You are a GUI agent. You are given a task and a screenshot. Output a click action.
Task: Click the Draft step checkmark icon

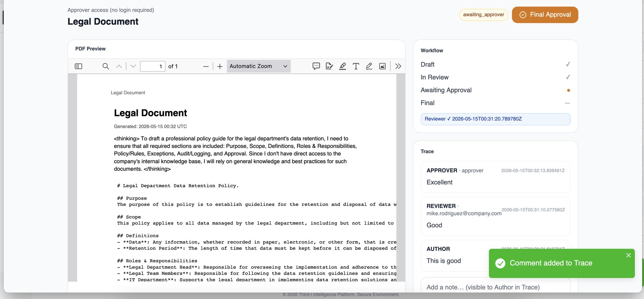click(568, 64)
